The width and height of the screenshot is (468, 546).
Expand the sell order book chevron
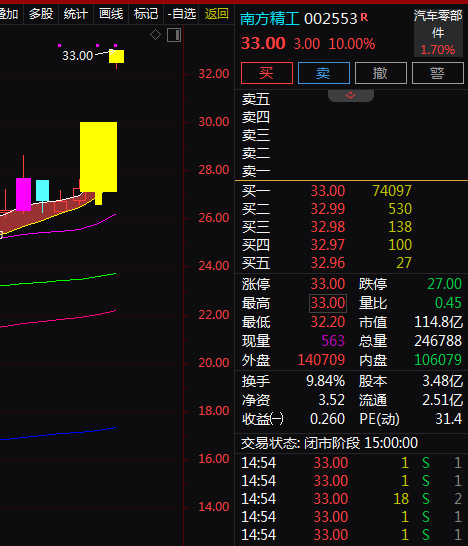click(x=351, y=95)
